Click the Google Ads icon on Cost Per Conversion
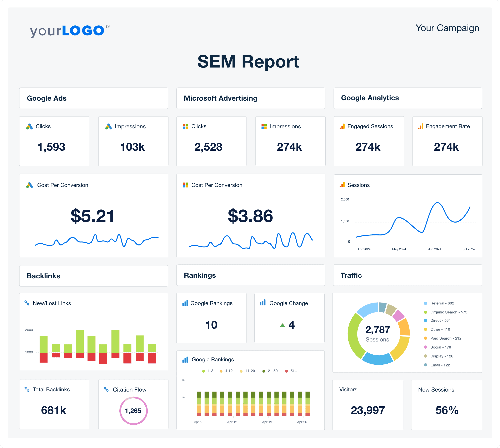 coord(30,185)
